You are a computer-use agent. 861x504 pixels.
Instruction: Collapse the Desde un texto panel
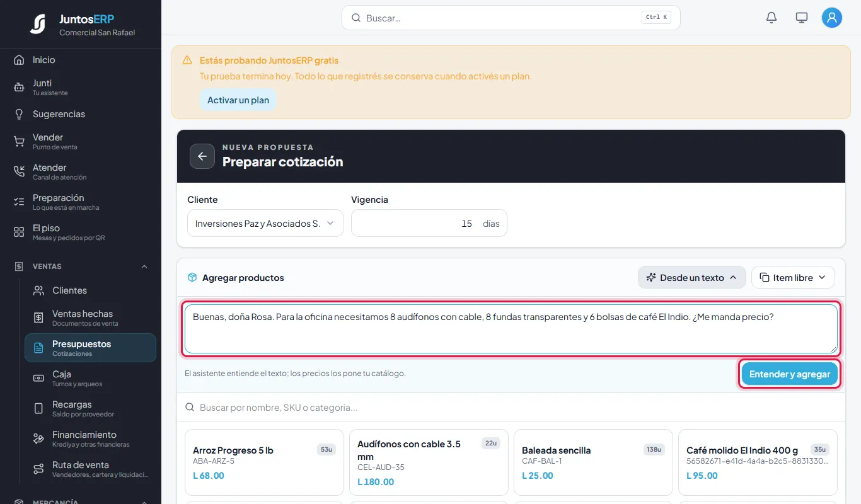[x=692, y=277]
